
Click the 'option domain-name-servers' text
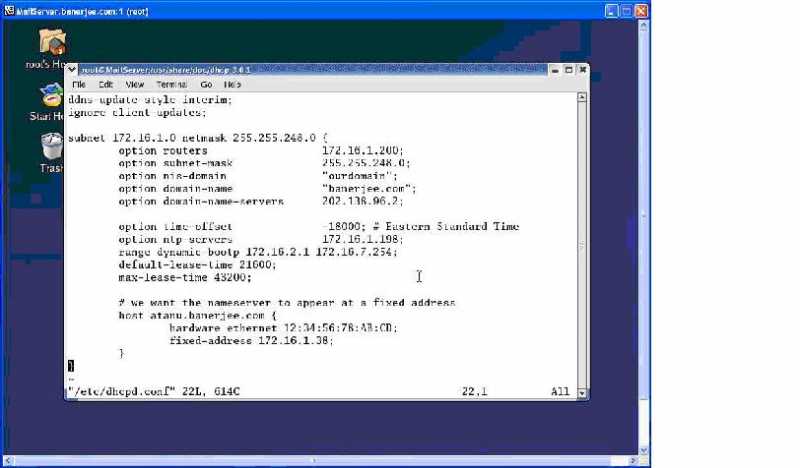click(201, 202)
